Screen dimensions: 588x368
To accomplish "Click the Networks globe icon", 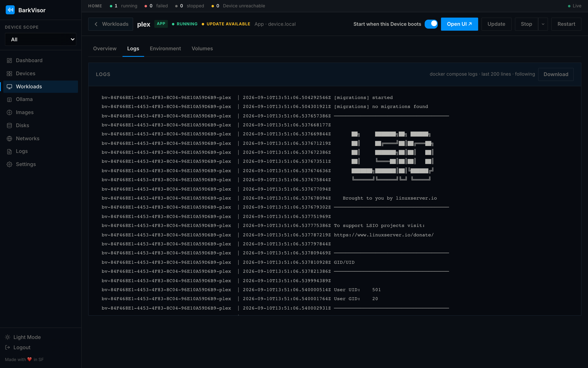I will (x=9, y=138).
